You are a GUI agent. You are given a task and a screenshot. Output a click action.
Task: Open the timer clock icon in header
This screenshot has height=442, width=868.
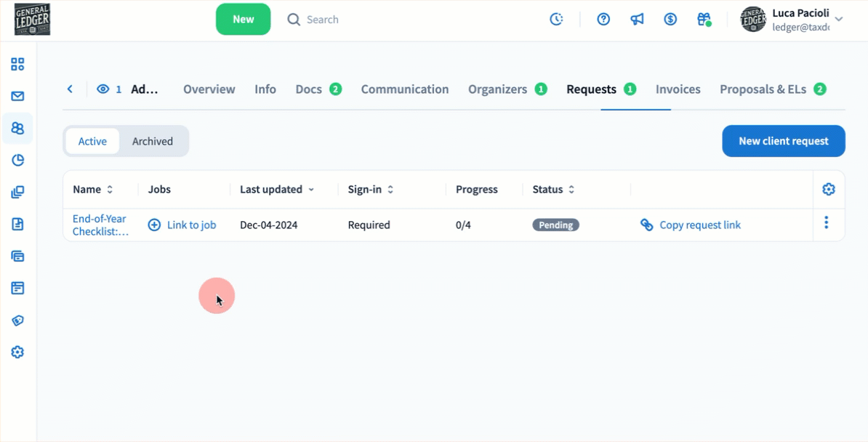pyautogui.click(x=556, y=20)
